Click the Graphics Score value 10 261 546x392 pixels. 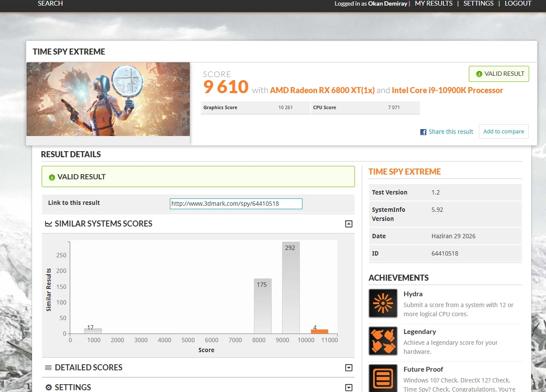click(x=286, y=107)
